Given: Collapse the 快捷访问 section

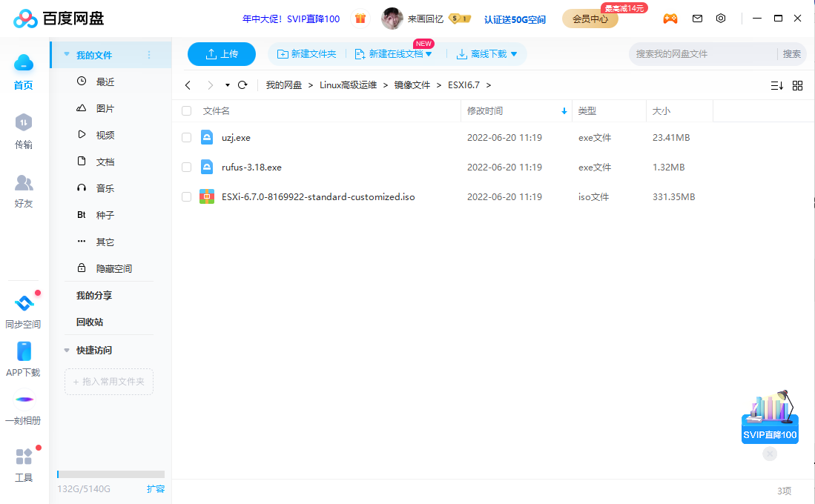Looking at the screenshot, I should [x=67, y=350].
